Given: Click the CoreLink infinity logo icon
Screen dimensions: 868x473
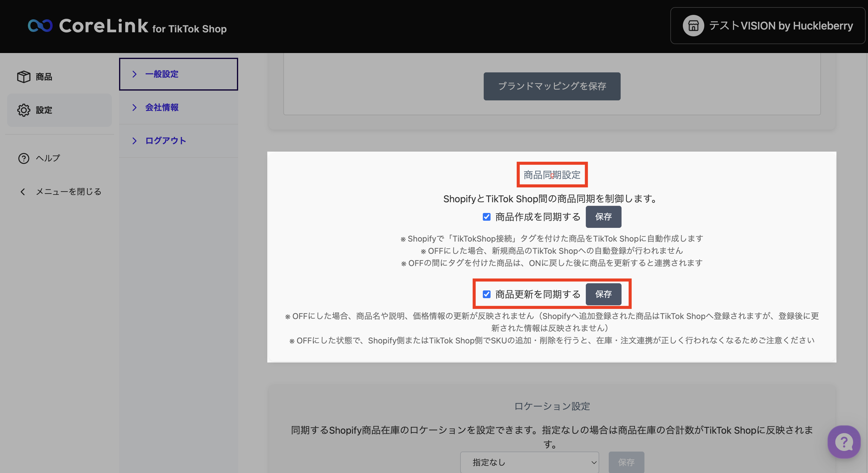Looking at the screenshot, I should 40,26.
